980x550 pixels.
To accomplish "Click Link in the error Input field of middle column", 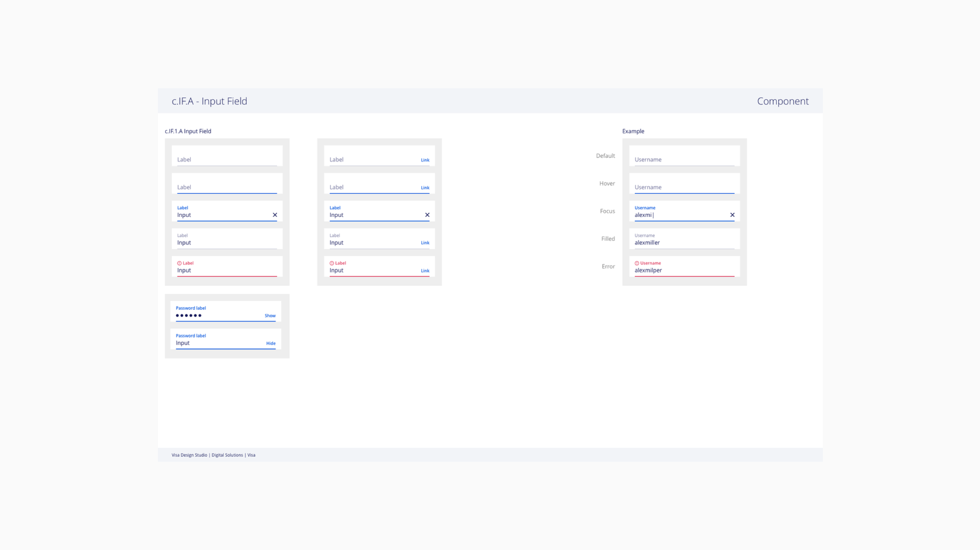I will pos(425,271).
